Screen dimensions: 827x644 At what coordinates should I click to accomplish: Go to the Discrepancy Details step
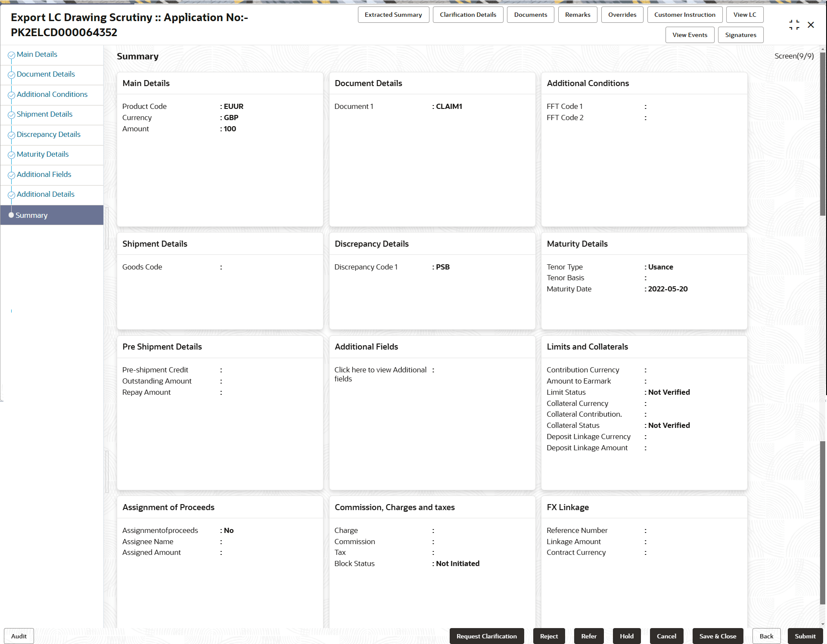(48, 134)
